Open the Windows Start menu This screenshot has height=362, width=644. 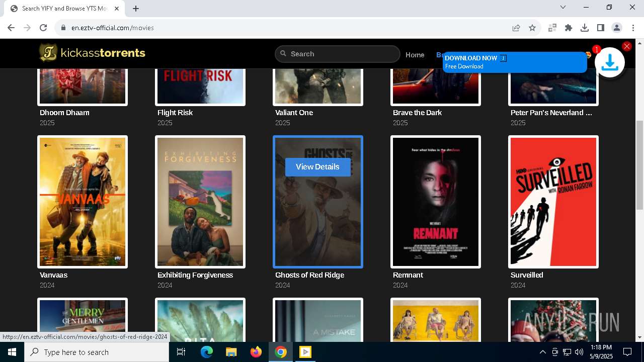(x=12, y=352)
